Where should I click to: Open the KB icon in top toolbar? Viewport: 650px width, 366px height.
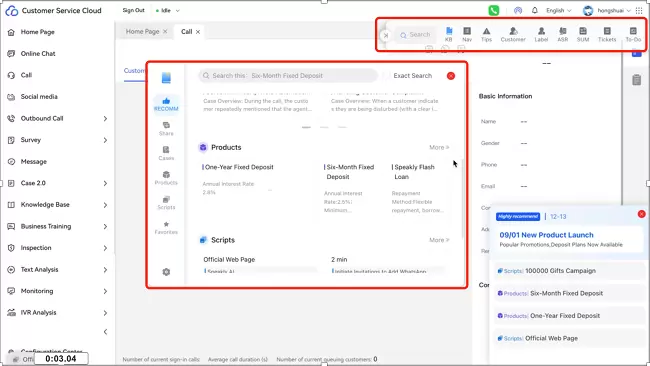tap(449, 34)
